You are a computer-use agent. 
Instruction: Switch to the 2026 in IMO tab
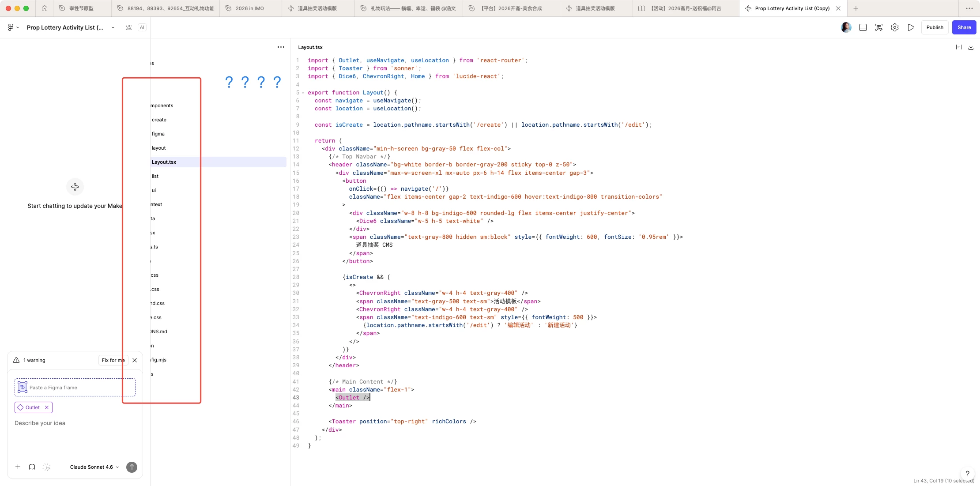pos(250,8)
